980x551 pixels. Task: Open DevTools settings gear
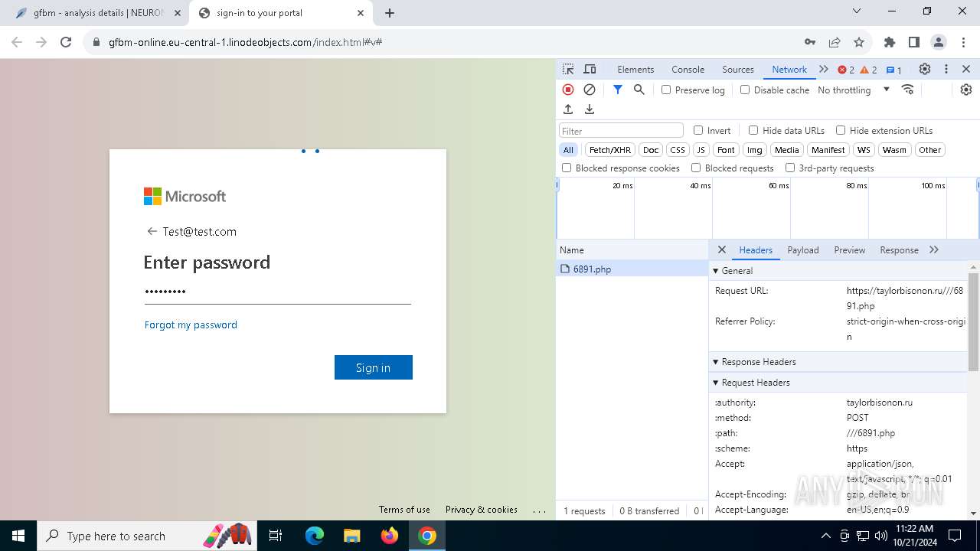925,69
